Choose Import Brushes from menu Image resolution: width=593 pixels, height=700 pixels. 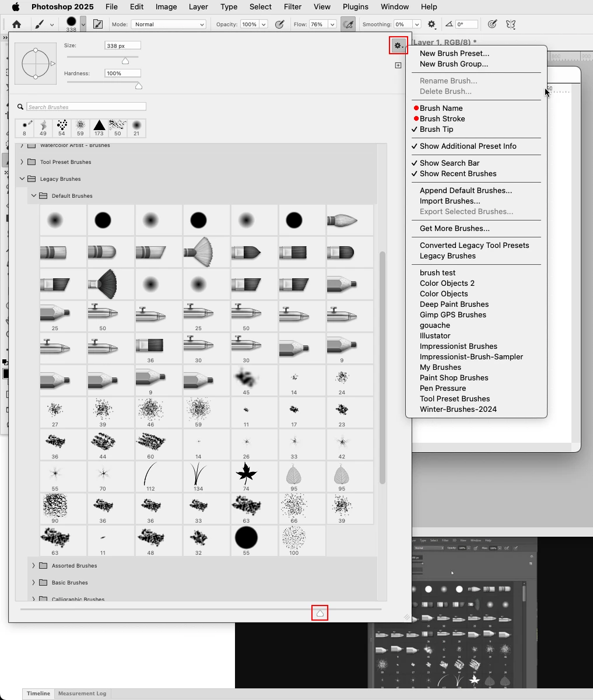coord(450,201)
